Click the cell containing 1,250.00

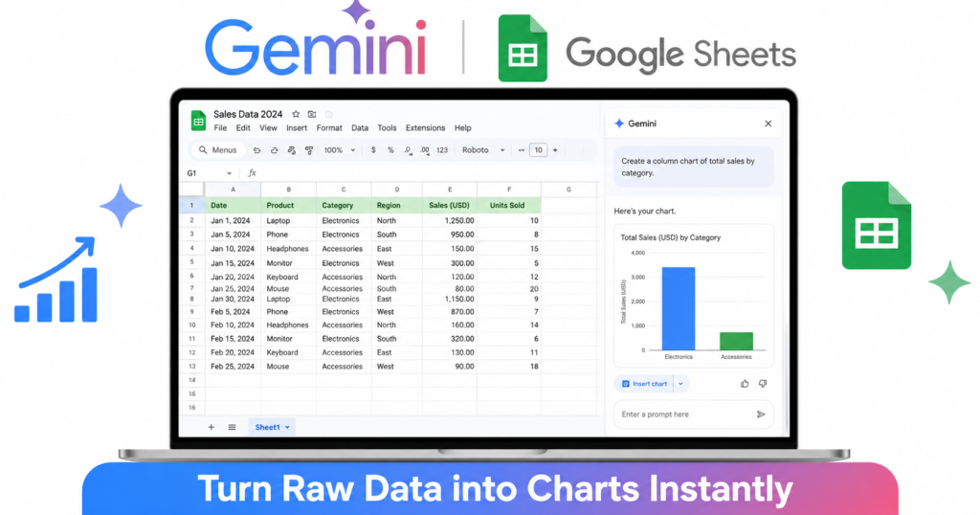click(x=450, y=220)
